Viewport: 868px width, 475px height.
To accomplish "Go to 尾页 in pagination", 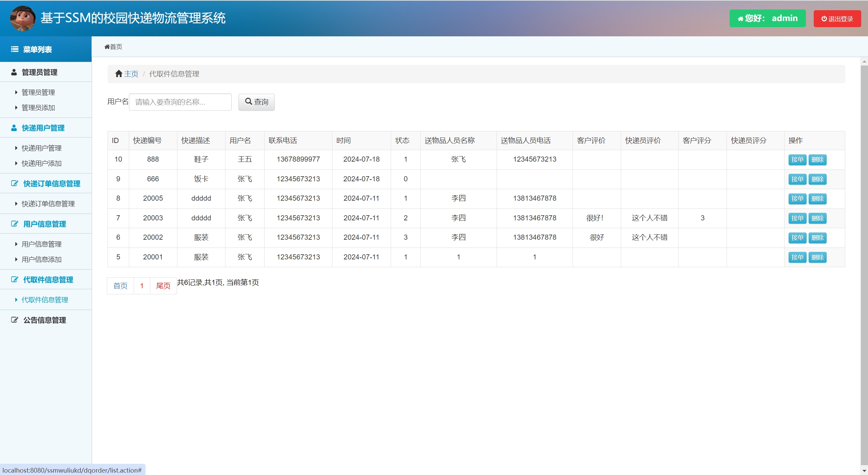I will pyautogui.click(x=163, y=286).
